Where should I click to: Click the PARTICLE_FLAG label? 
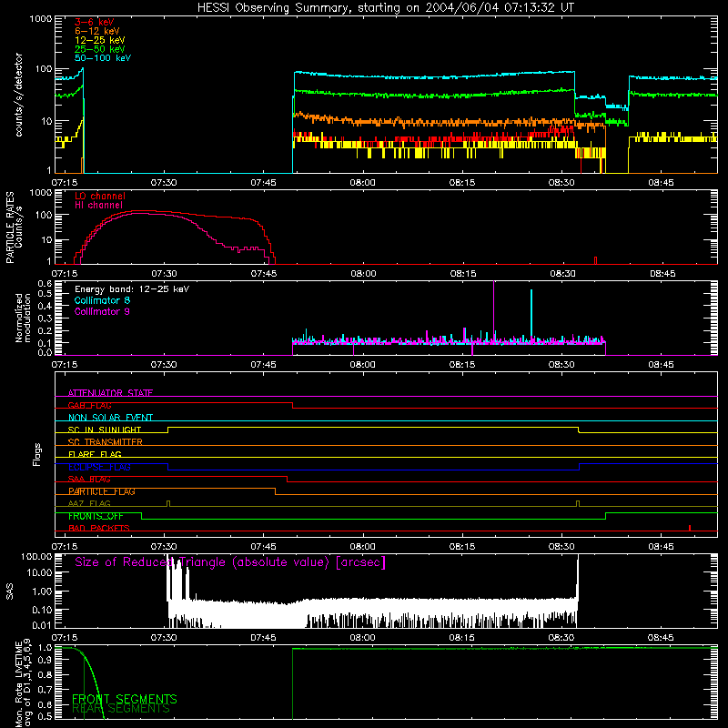click(102, 491)
